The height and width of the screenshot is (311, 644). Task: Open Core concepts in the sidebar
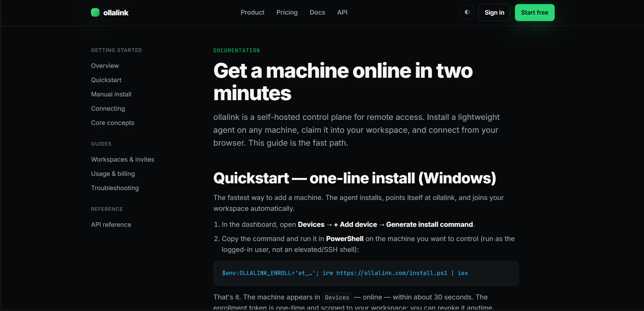click(112, 123)
